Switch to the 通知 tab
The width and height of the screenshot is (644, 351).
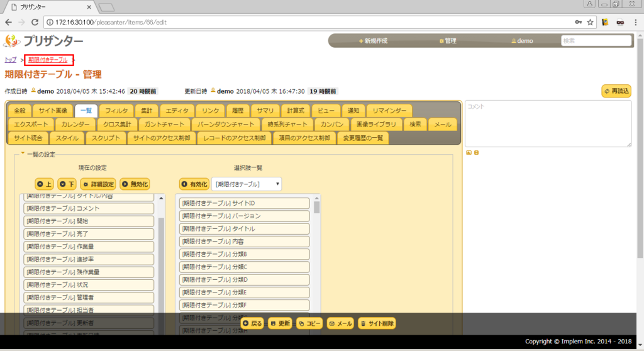pos(353,111)
